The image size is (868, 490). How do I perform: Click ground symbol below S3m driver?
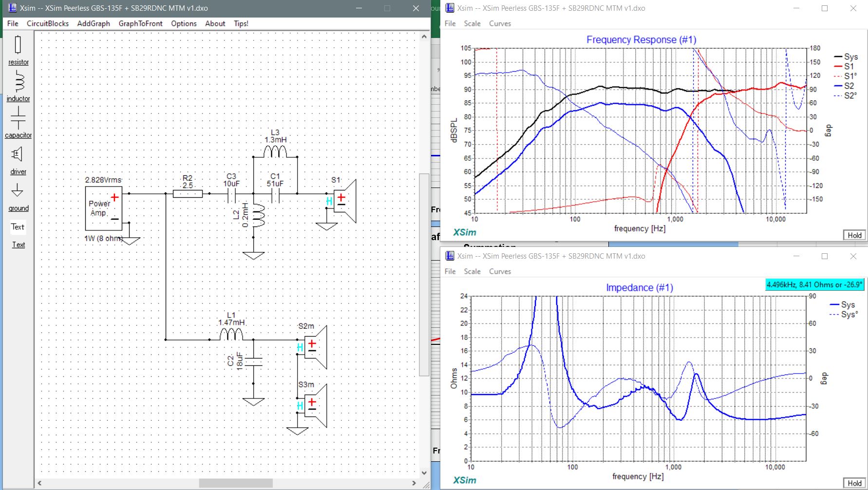297,431
